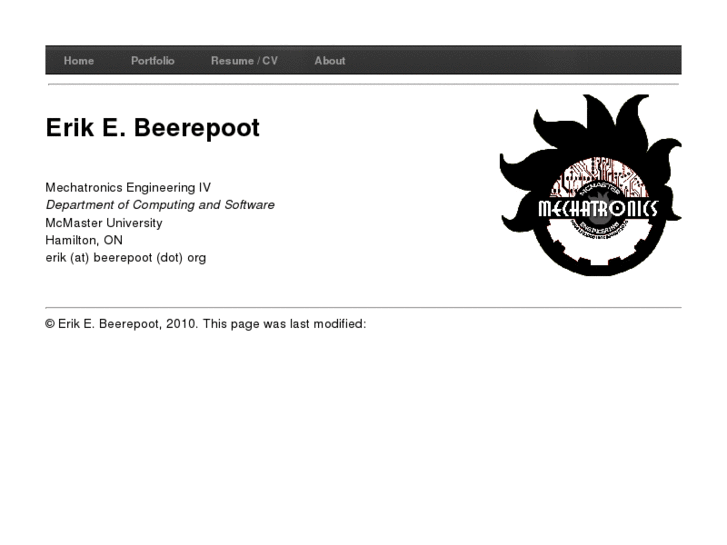727x545 pixels.
Task: Click Department of Computing and Software text
Action: click(x=160, y=205)
